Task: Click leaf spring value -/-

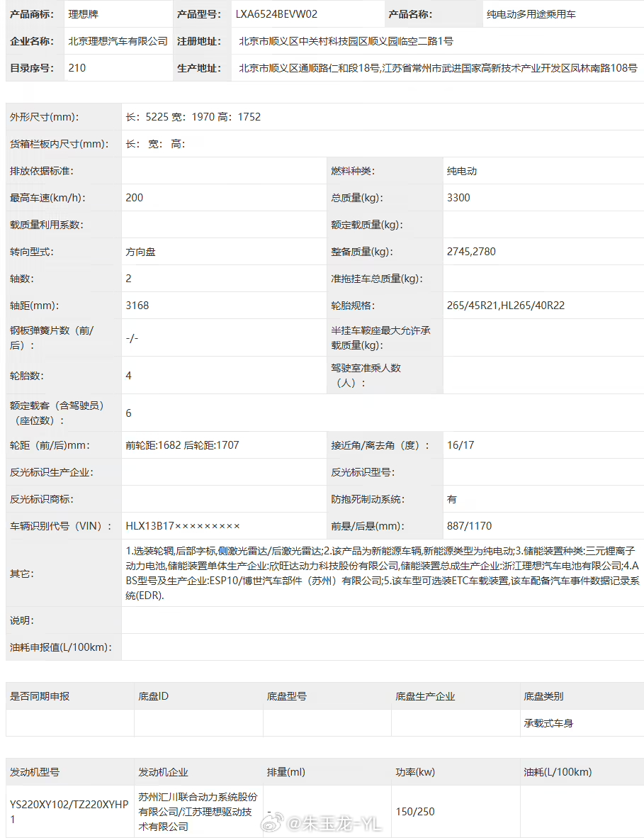Action: (132, 337)
